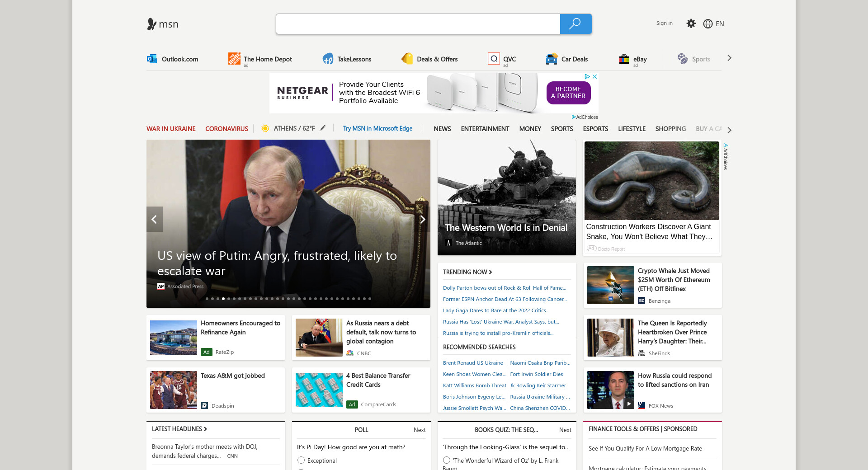Switch to the Money section
This screenshot has width=868, height=470.
click(x=530, y=129)
